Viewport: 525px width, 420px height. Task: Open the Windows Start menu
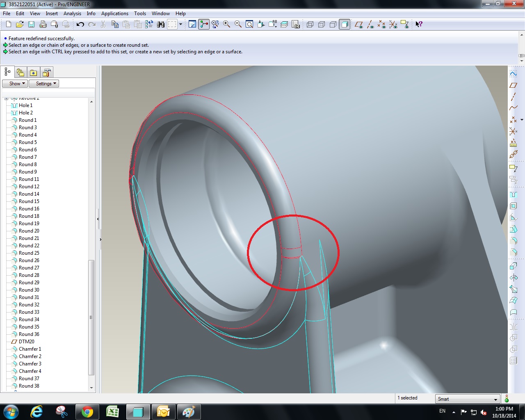pyautogui.click(x=11, y=412)
